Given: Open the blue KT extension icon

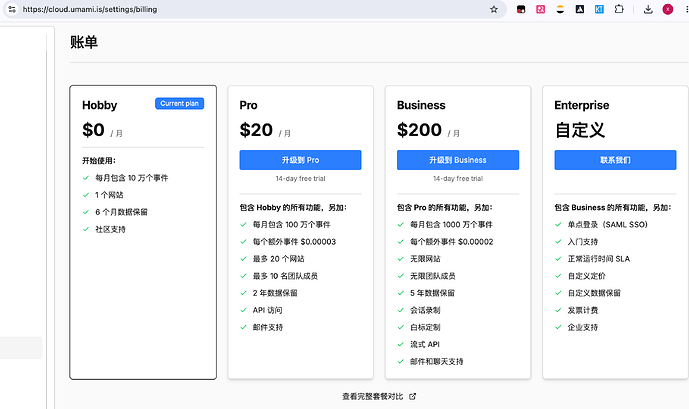Looking at the screenshot, I should (x=599, y=9).
